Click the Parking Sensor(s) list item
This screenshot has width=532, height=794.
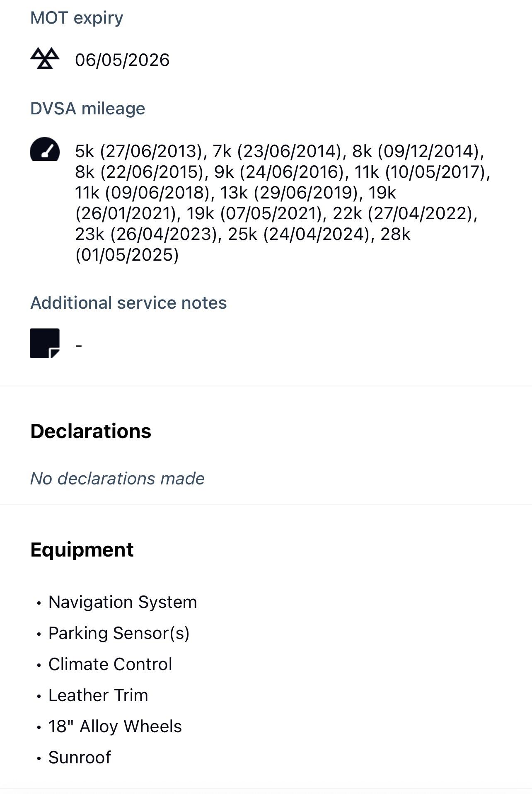119,633
